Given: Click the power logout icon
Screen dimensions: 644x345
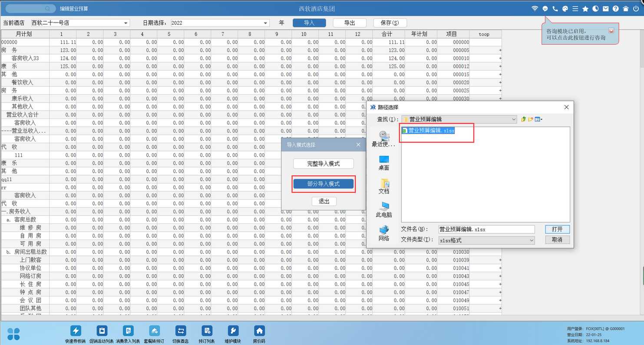Looking at the screenshot, I should [636, 9].
